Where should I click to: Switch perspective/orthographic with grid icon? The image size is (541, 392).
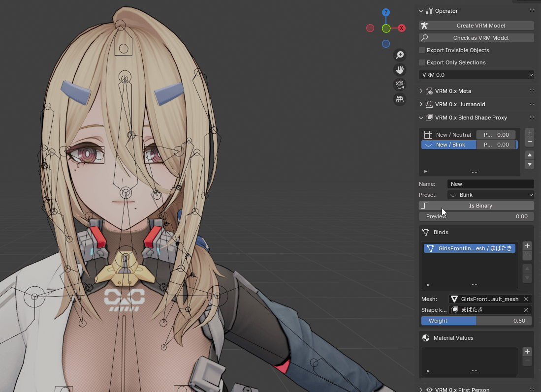coord(400,99)
